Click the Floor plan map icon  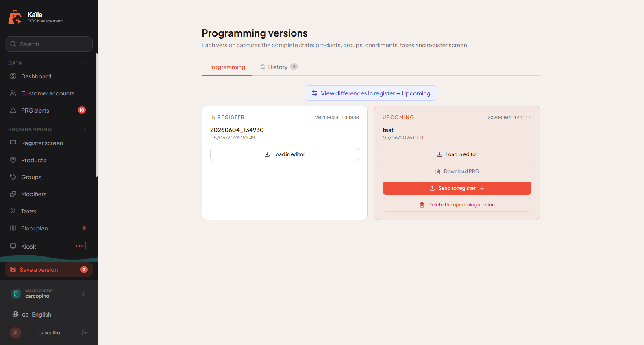13,228
